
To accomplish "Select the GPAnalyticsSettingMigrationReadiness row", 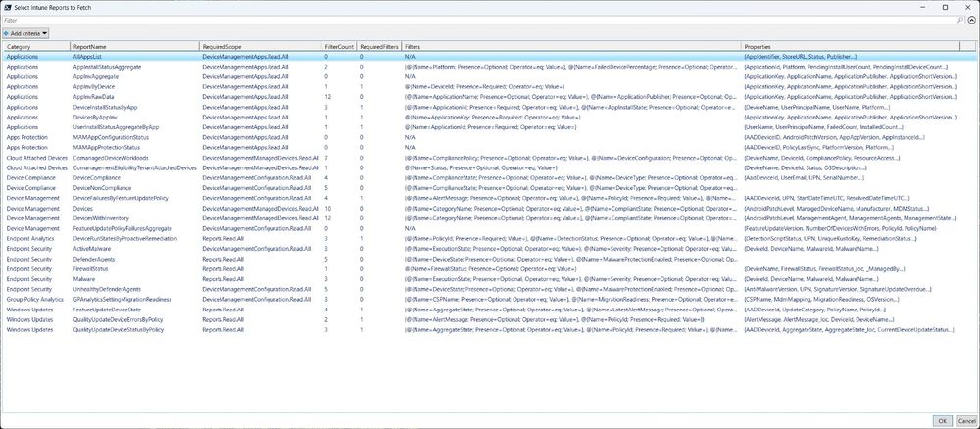I will pos(489,299).
